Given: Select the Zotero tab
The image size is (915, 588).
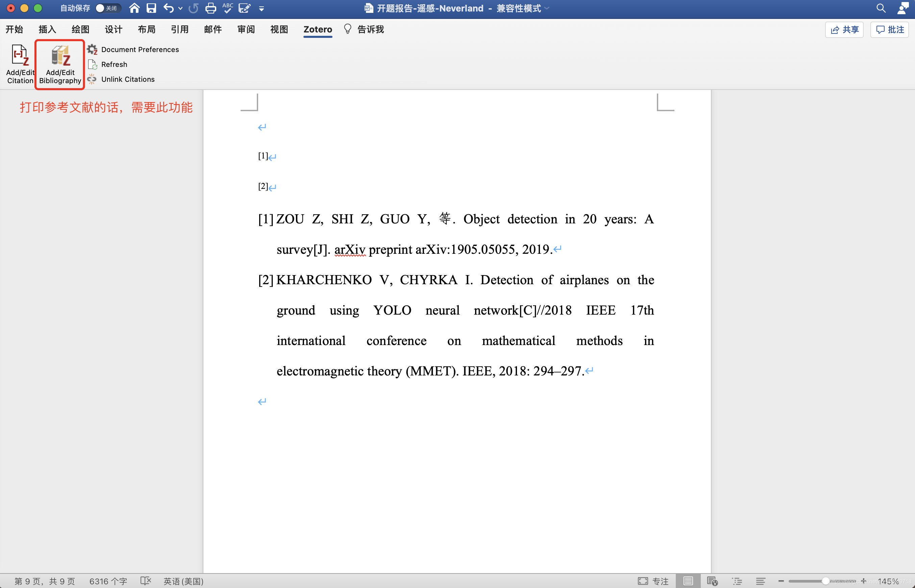Looking at the screenshot, I should click(x=318, y=29).
